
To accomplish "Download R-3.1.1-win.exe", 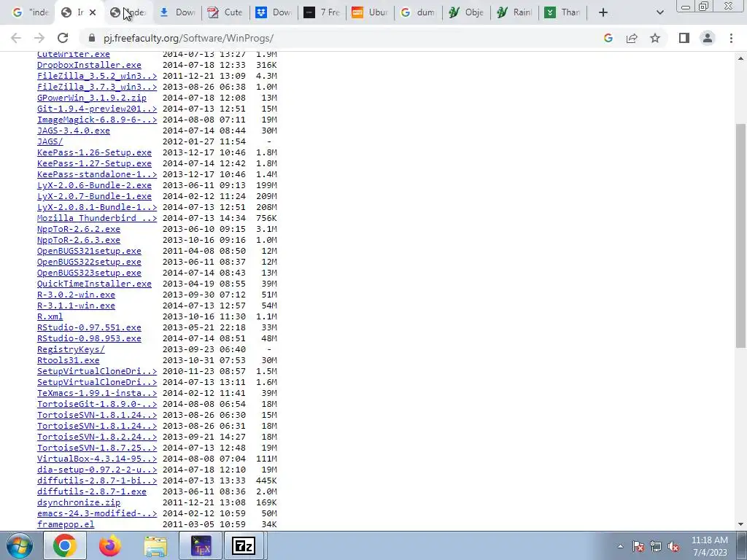I will click(x=76, y=306).
